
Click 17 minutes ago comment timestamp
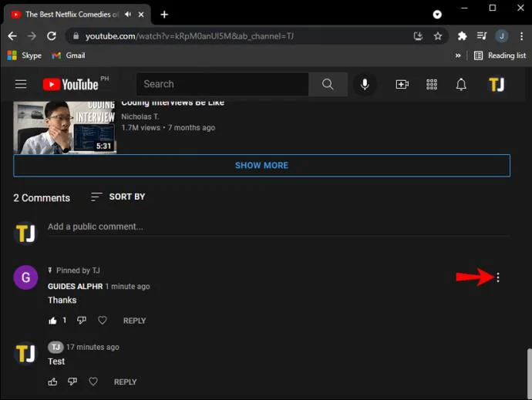[x=93, y=348]
